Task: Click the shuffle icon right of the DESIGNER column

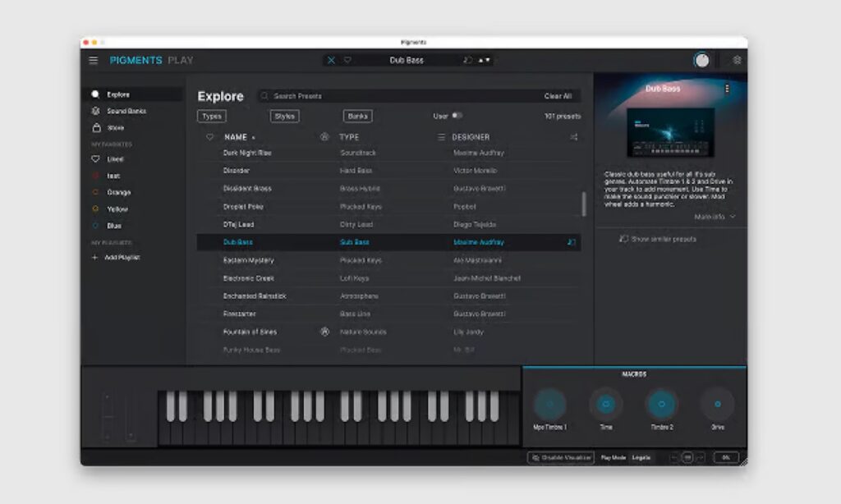Action: (x=574, y=137)
